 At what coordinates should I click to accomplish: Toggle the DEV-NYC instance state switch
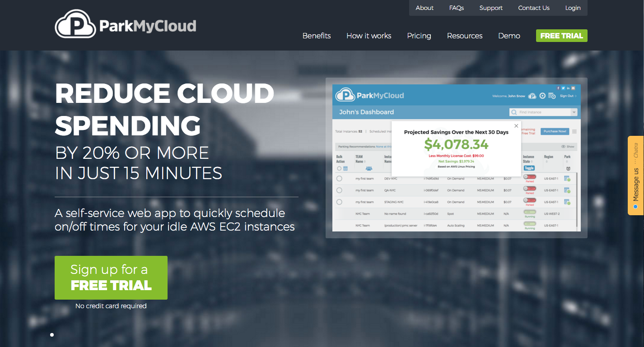coord(529,177)
